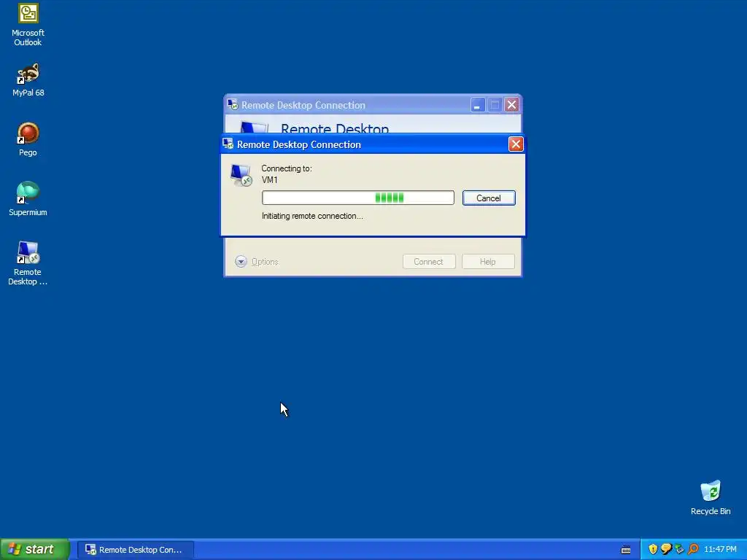
Task: Click the connection progress bar
Action: 357,198
